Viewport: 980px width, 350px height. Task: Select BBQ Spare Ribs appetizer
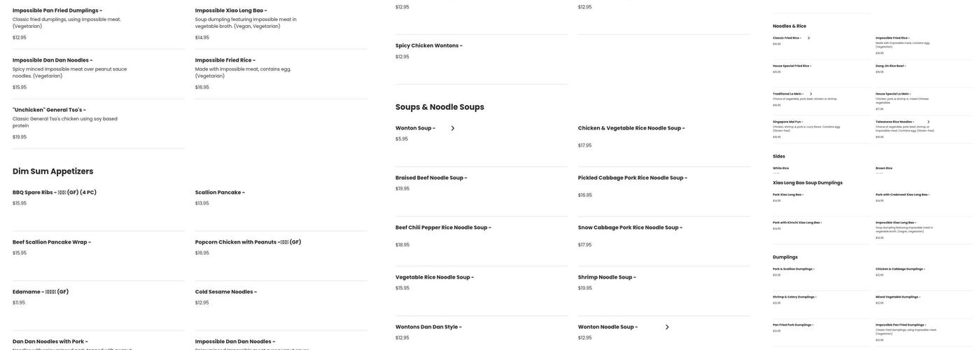click(55, 192)
